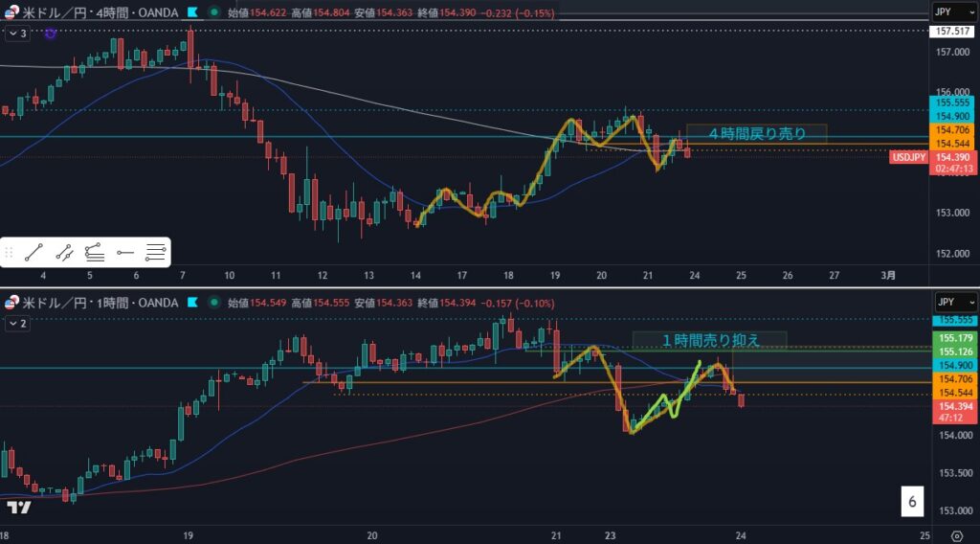The image size is (980, 544).
Task: Expand the collapsed 2 indicators legend
Action: tap(18, 324)
